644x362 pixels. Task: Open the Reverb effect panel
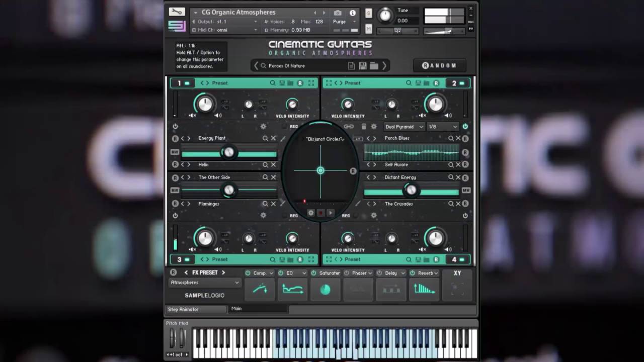(x=424, y=289)
